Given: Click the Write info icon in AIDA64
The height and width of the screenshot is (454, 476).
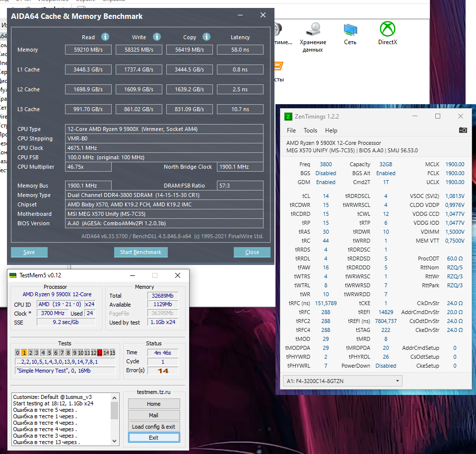Looking at the screenshot, I should (157, 37).
